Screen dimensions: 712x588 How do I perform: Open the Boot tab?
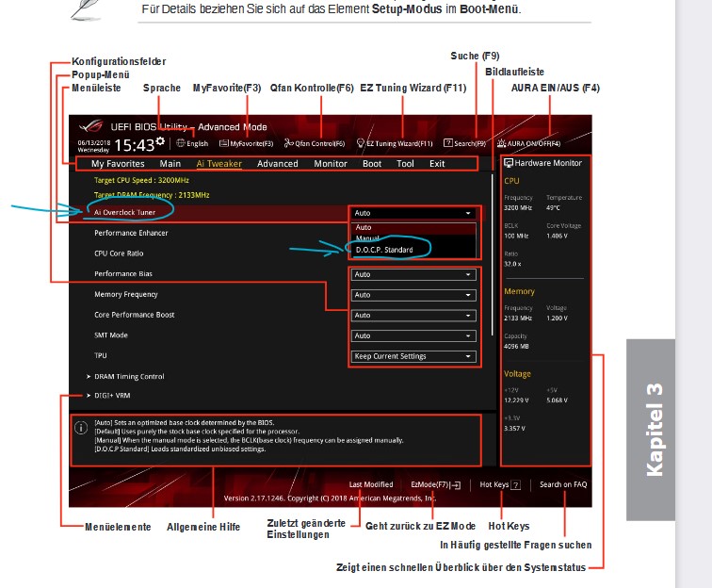pos(372,164)
